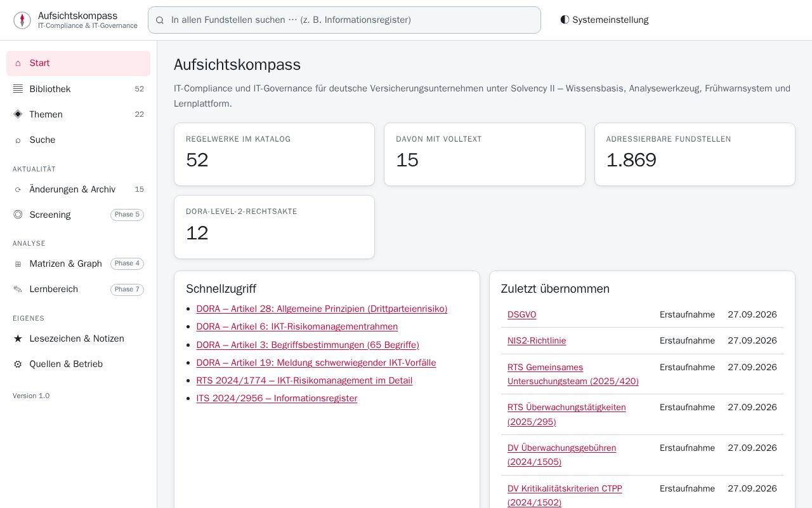The width and height of the screenshot is (812, 508).
Task: Click the star icon beside Lesezeichen & Notizen
Action: pyautogui.click(x=18, y=339)
